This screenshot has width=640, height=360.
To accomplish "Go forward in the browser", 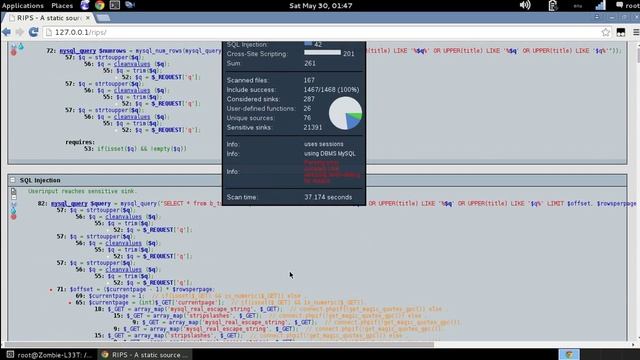I will pyautogui.click(x=20, y=32).
